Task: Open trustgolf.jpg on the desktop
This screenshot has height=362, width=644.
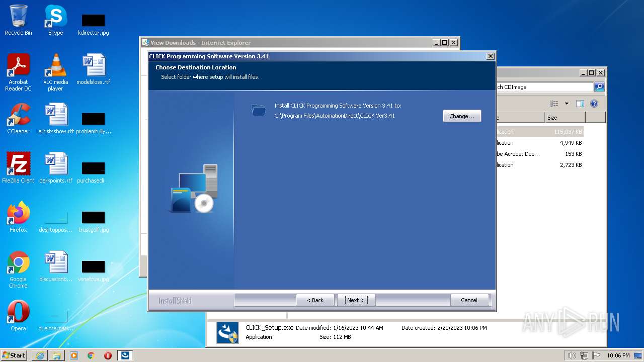Action: pos(94,222)
